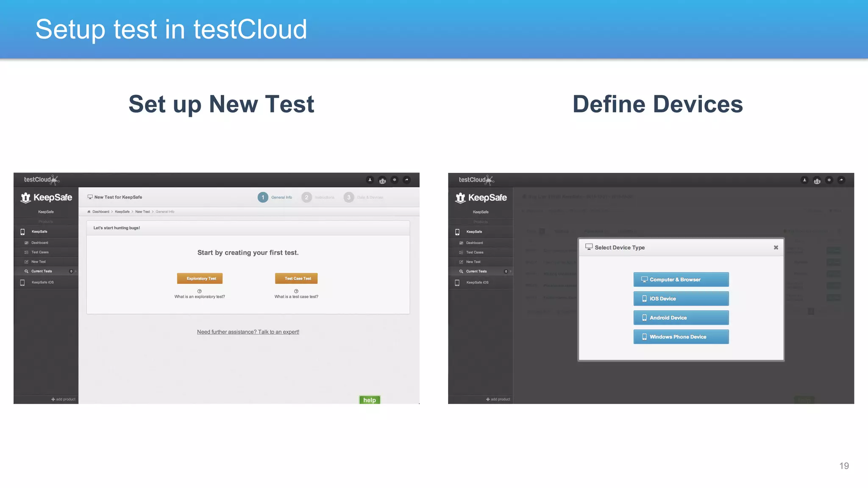The width and height of the screenshot is (868, 488).
Task: Open settings gear icon in right screenshot
Action: click(x=829, y=180)
